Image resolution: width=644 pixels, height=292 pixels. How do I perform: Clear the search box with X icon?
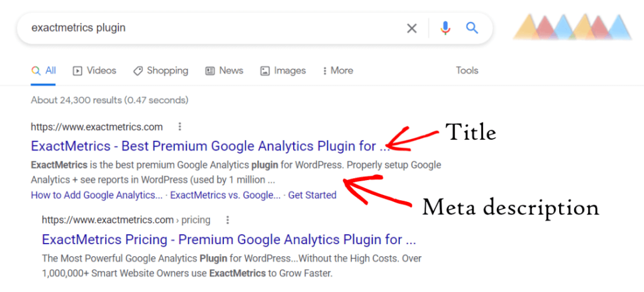[x=411, y=28]
